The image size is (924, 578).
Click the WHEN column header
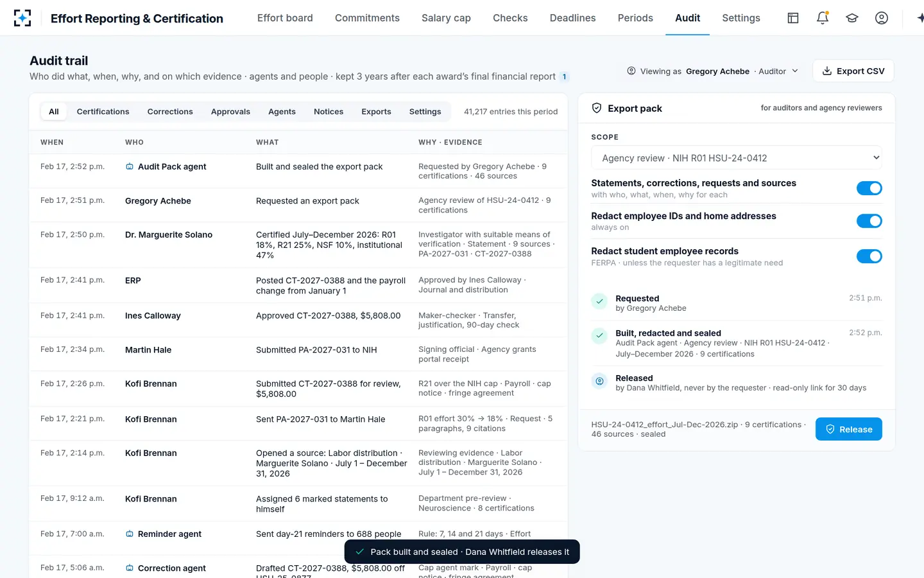(52, 143)
